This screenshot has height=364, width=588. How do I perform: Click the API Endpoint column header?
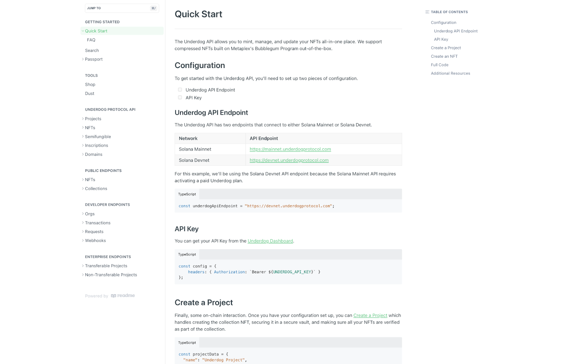324,138
